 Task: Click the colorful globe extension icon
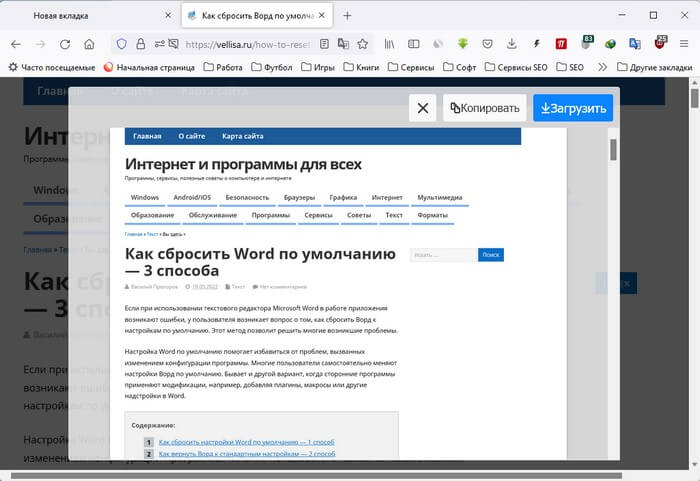(x=610, y=44)
